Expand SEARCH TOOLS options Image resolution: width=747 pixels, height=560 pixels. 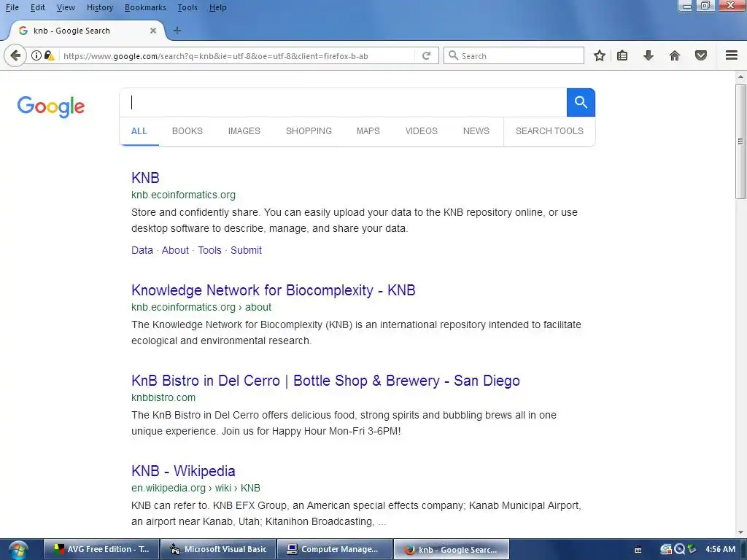(x=549, y=131)
